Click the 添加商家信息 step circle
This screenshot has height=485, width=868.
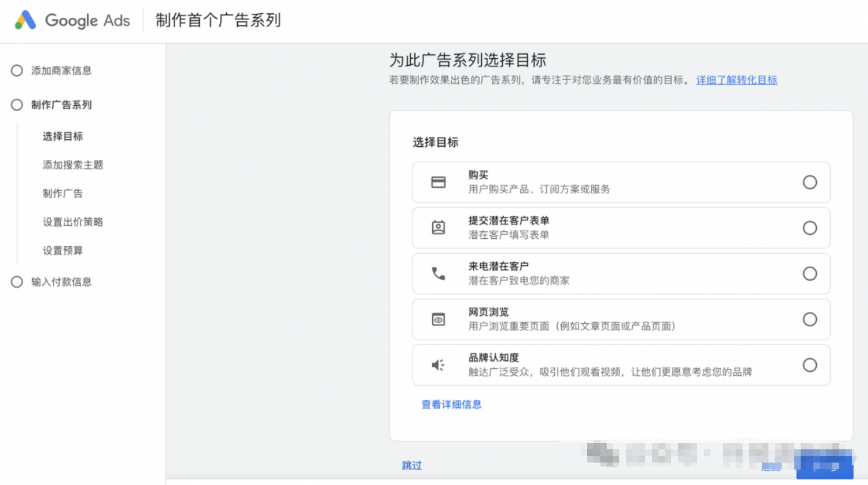point(17,71)
